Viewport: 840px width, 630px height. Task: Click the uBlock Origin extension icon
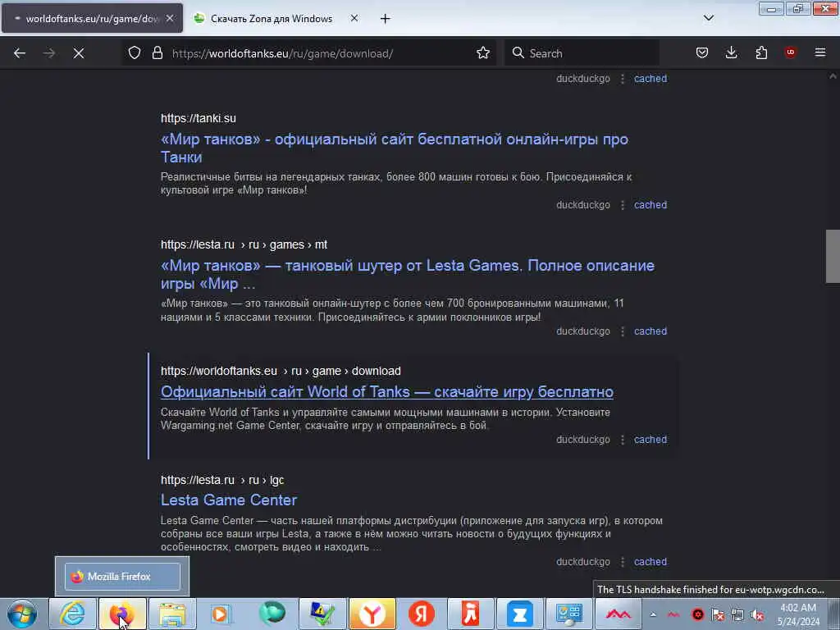click(790, 52)
